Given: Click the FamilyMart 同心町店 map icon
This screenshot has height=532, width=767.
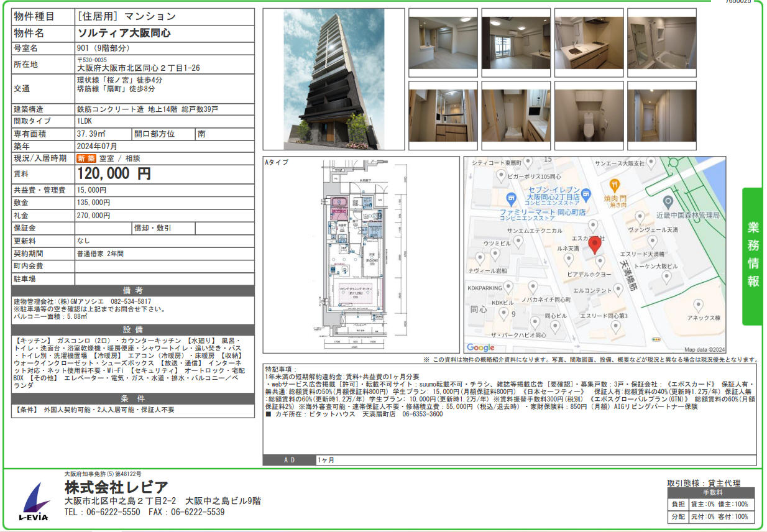Looking at the screenshot, I should [x=511, y=200].
